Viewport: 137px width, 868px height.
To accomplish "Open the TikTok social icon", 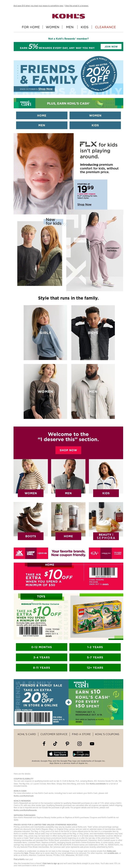I will [x=55, y=744].
